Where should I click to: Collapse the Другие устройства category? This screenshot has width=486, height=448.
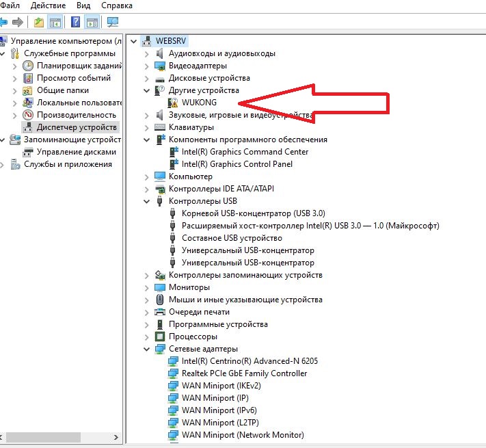tap(146, 90)
